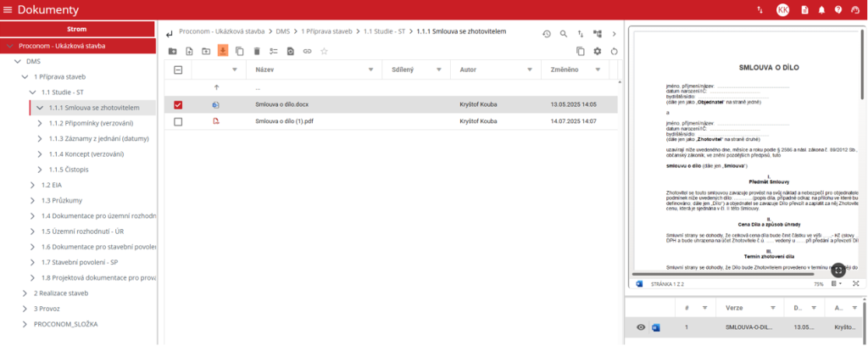
Task: Open search with the magnifier icon
Action: (564, 34)
